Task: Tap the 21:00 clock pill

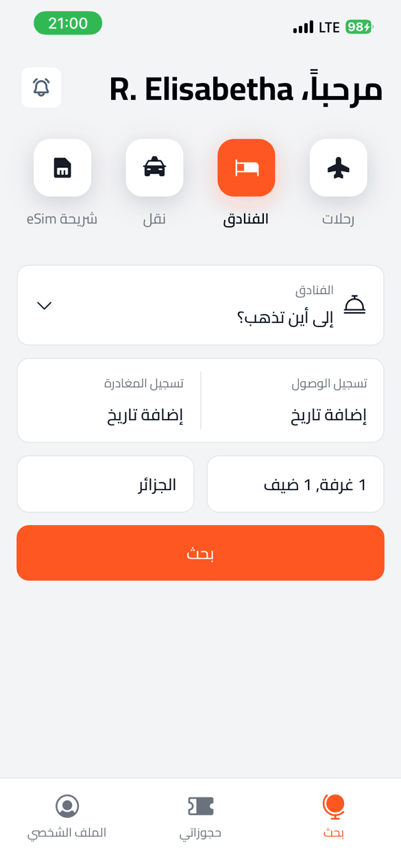Action: pyautogui.click(x=67, y=23)
